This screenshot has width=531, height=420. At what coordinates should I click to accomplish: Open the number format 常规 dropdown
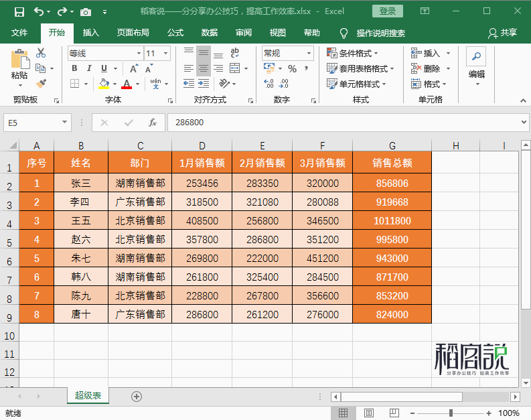point(309,53)
